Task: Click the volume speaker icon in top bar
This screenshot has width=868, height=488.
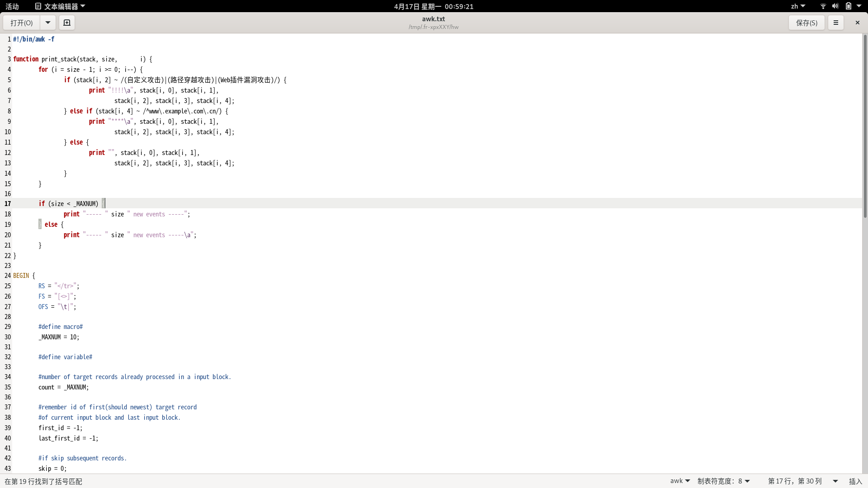Action: coord(835,6)
